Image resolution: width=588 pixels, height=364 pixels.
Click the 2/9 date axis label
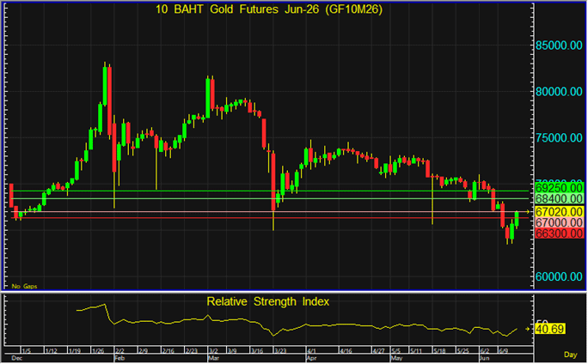point(143,351)
